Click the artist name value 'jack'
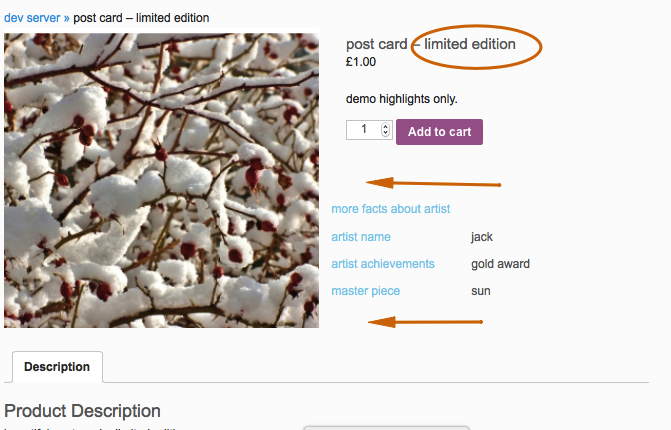 482,237
